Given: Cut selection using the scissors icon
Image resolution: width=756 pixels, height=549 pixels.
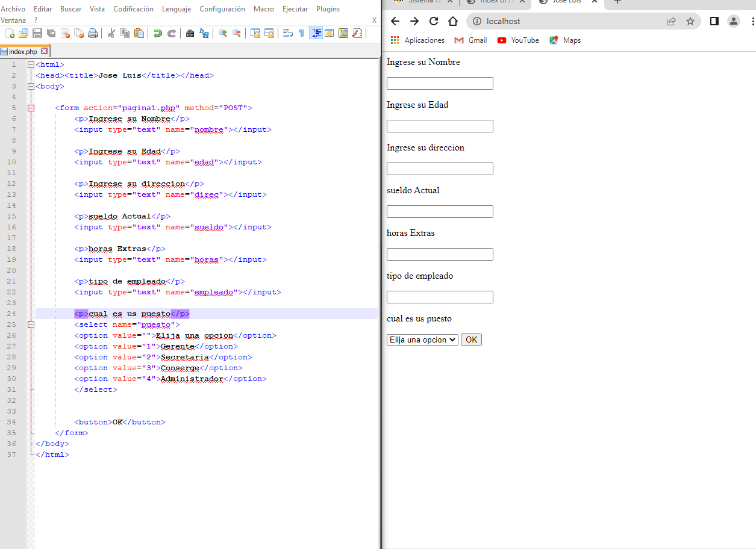Looking at the screenshot, I should click(x=111, y=33).
